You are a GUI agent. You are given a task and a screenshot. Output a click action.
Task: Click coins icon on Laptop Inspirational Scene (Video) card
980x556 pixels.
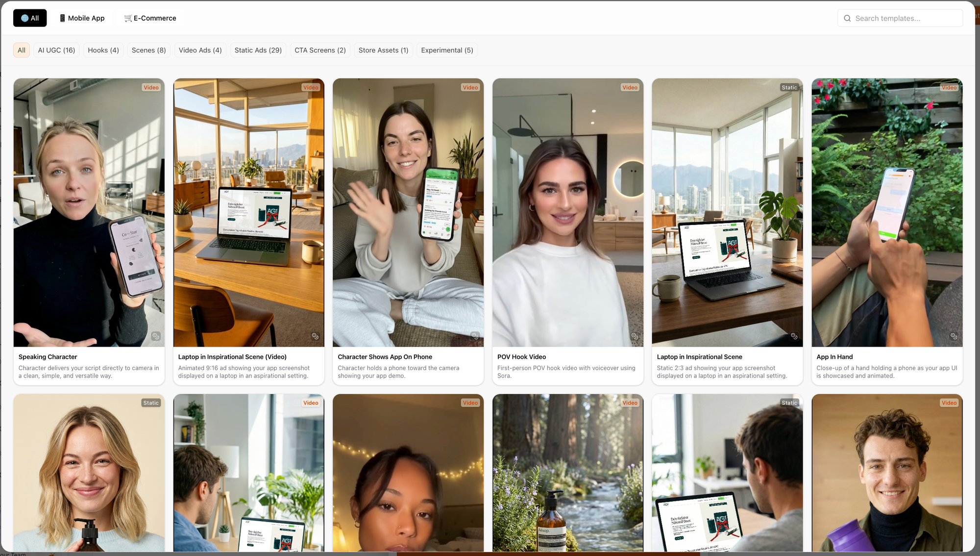click(315, 336)
